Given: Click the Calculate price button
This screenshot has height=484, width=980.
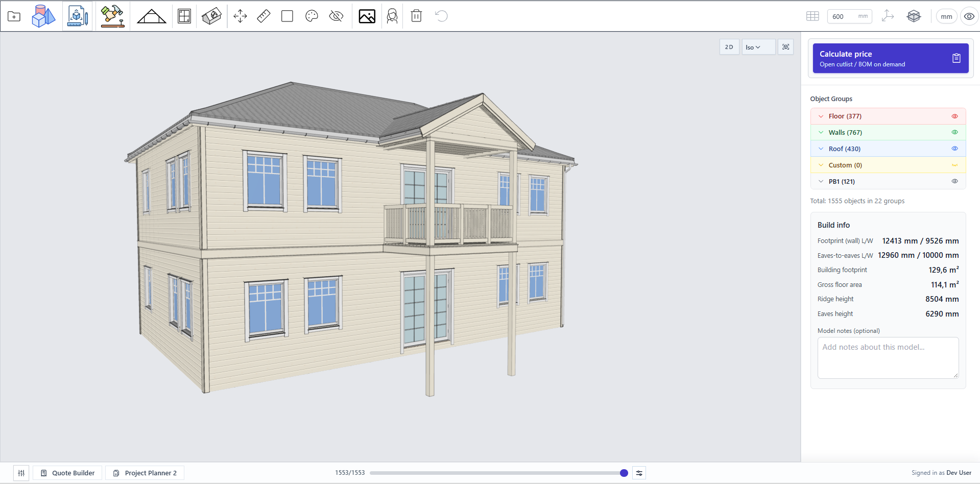Looking at the screenshot, I should 890,58.
